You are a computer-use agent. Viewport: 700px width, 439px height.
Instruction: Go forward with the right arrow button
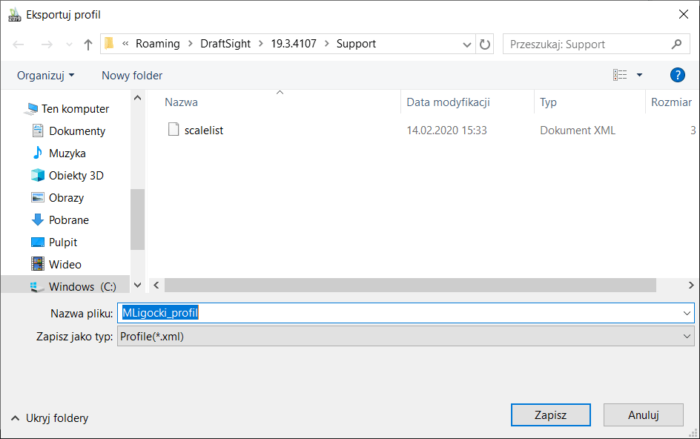pyautogui.click(x=46, y=44)
